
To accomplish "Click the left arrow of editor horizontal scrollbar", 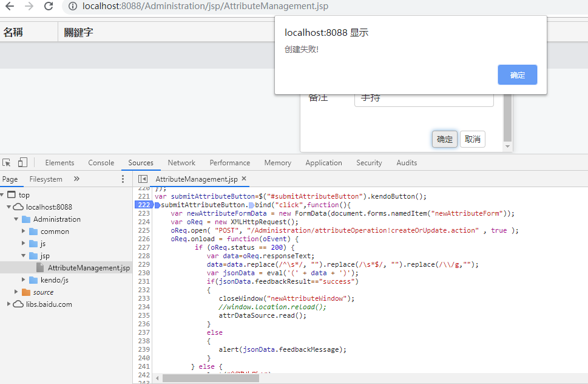I will 158,378.
